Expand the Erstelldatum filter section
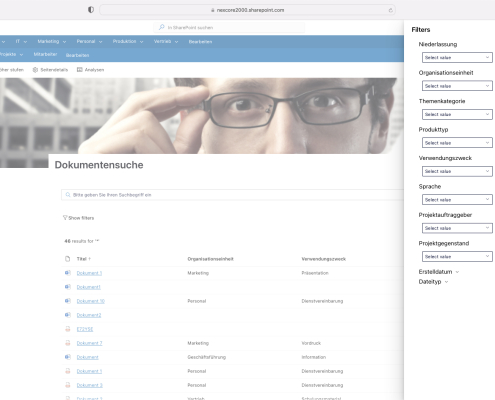Viewport: 495px width, 400px height. click(439, 272)
